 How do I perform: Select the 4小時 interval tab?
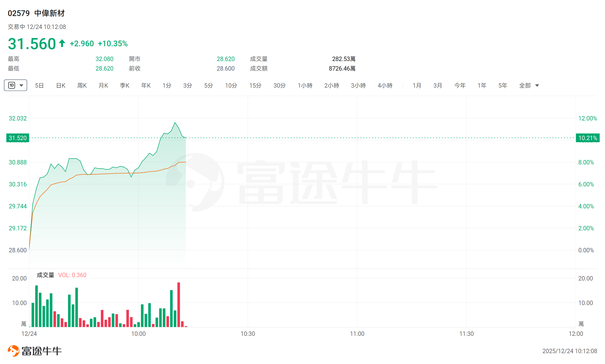tap(385, 86)
